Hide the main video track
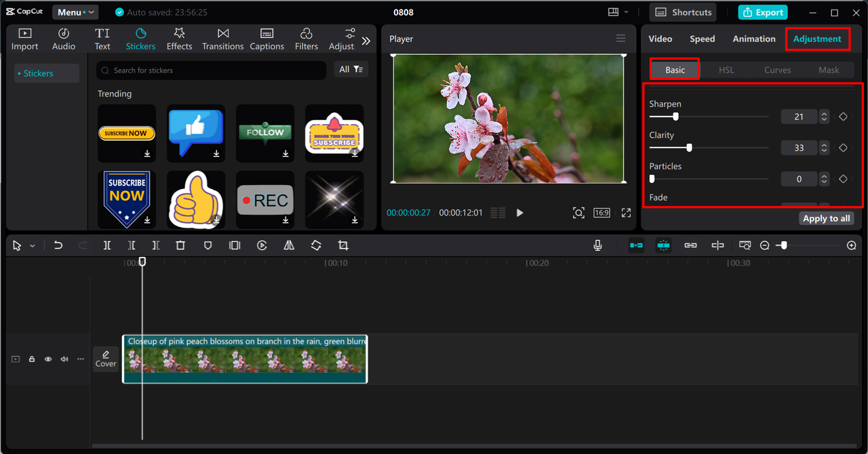Viewport: 868px width, 454px height. 48,359
